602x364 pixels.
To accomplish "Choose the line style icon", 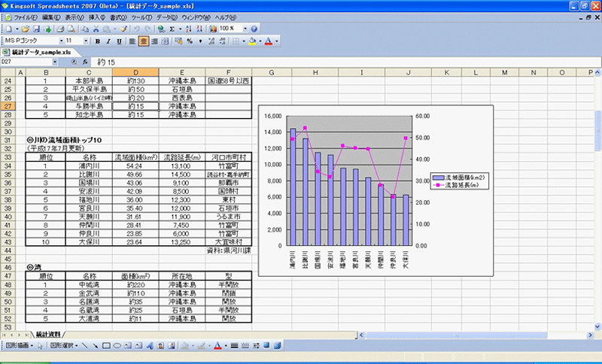I will tap(234, 346).
